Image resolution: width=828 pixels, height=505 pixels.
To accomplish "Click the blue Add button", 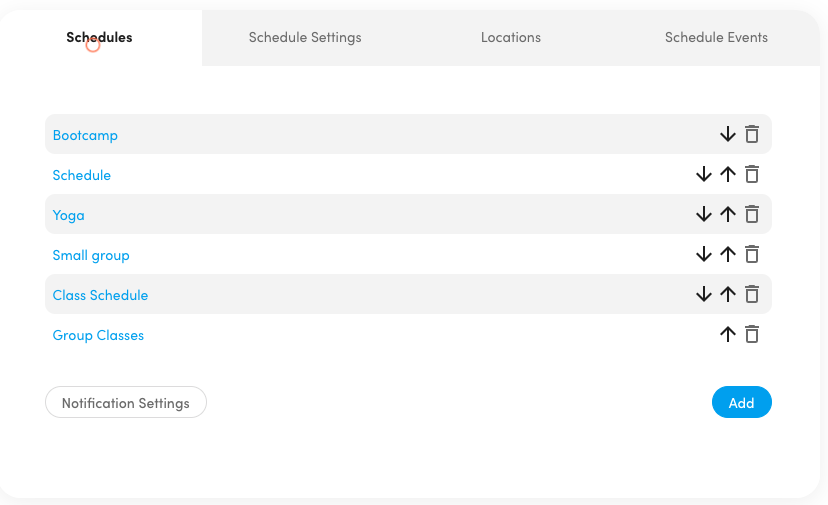I will coord(741,403).
